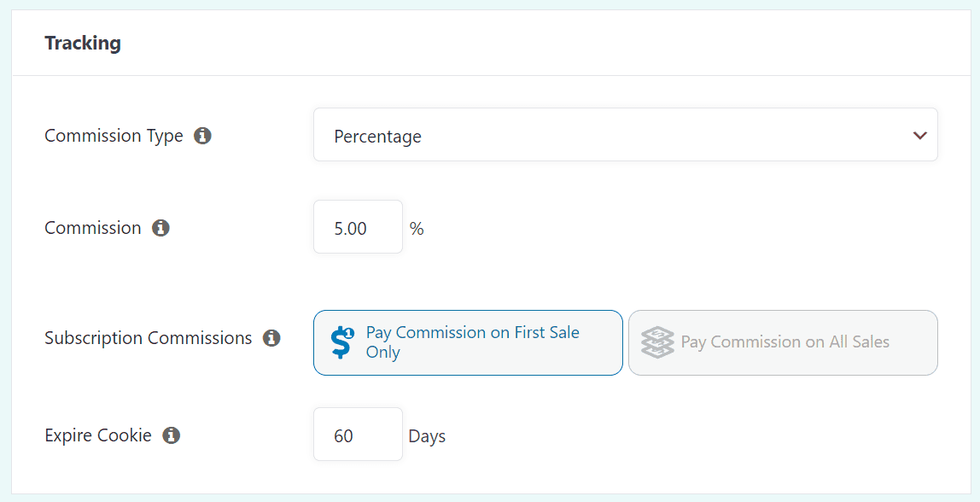Select the Commission Type label
Screen dimensions: 980x502
pyautogui.click(x=114, y=135)
